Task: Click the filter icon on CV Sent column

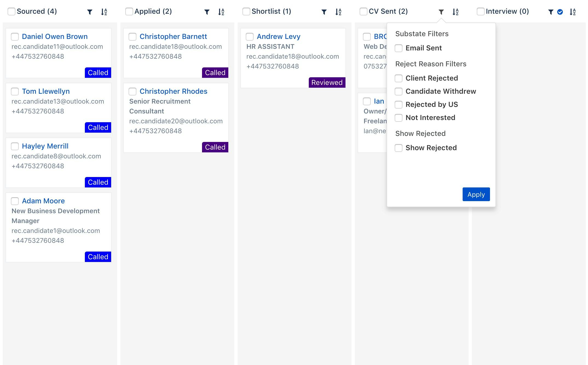Action: coord(440,11)
